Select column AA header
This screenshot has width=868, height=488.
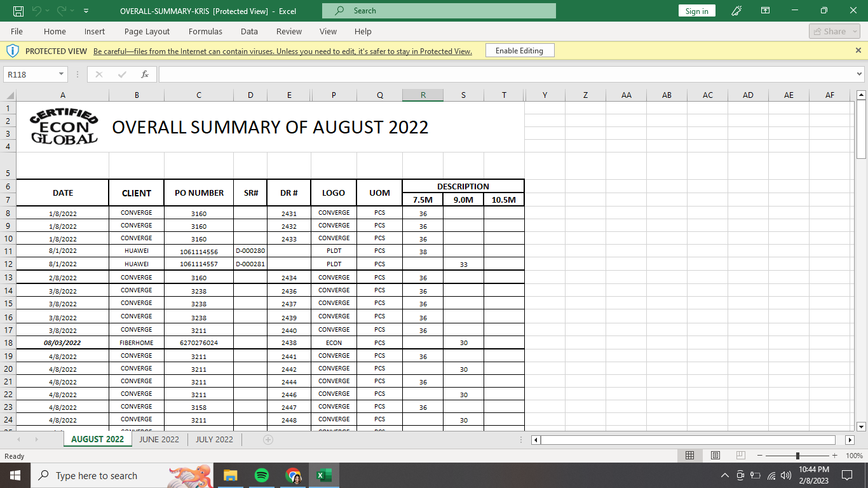[626, 95]
